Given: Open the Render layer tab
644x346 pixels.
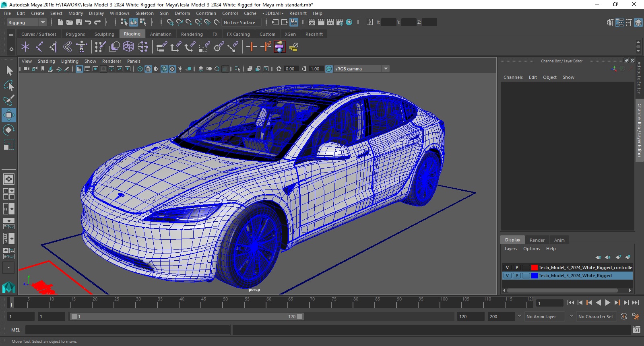Looking at the screenshot, I should [537, 240].
